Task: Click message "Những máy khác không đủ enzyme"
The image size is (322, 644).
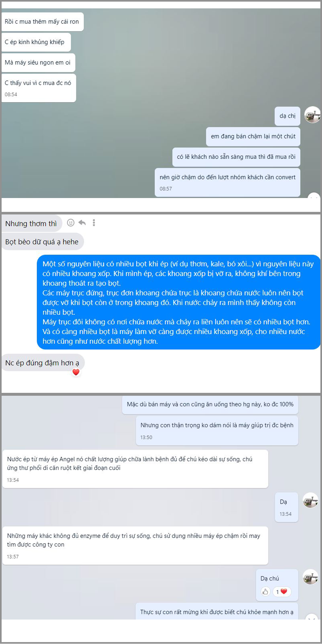Action: click(x=135, y=545)
